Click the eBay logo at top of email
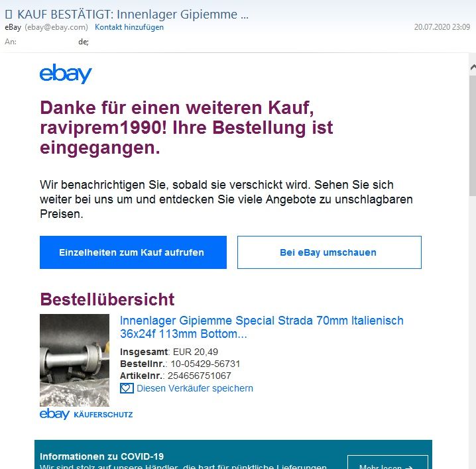 [x=66, y=74]
